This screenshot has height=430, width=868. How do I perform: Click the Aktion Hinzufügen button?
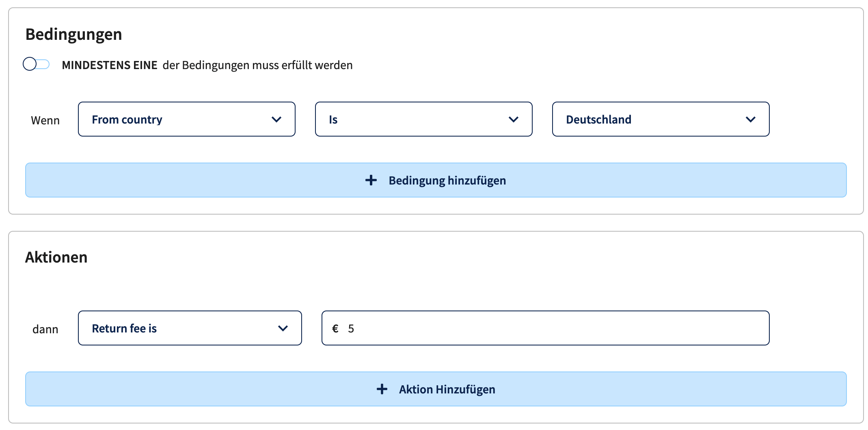(436, 389)
